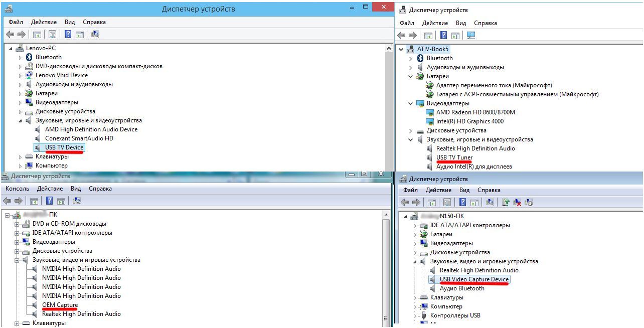Viewport: 644px width, 328px height.
Task: Select Conexant SmartAudio HD device
Action: coord(79,138)
